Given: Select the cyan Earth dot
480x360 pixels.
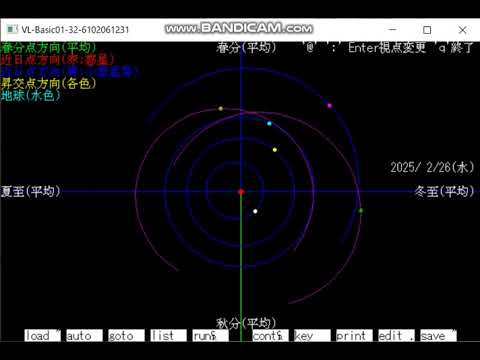Looking at the screenshot, I should pos(269,124).
